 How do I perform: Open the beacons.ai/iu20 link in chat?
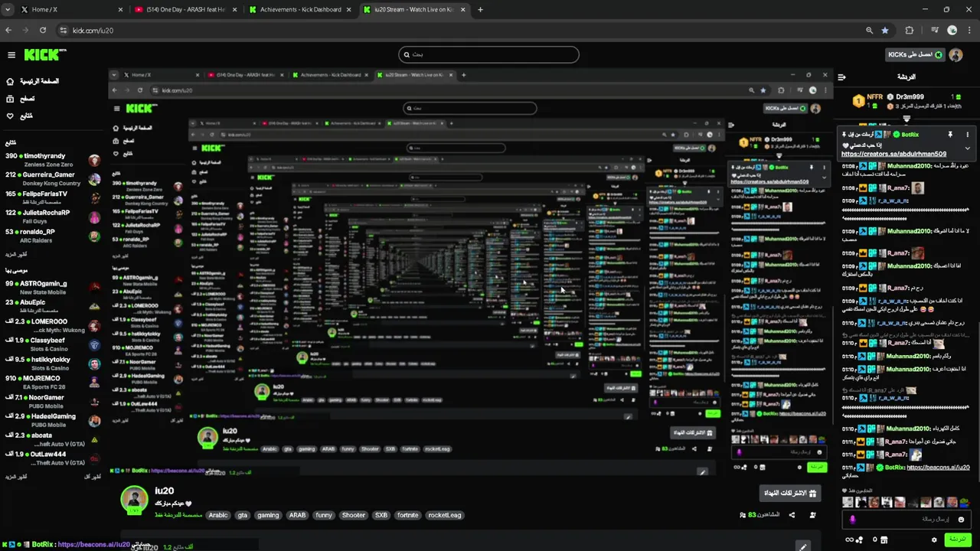938,467
